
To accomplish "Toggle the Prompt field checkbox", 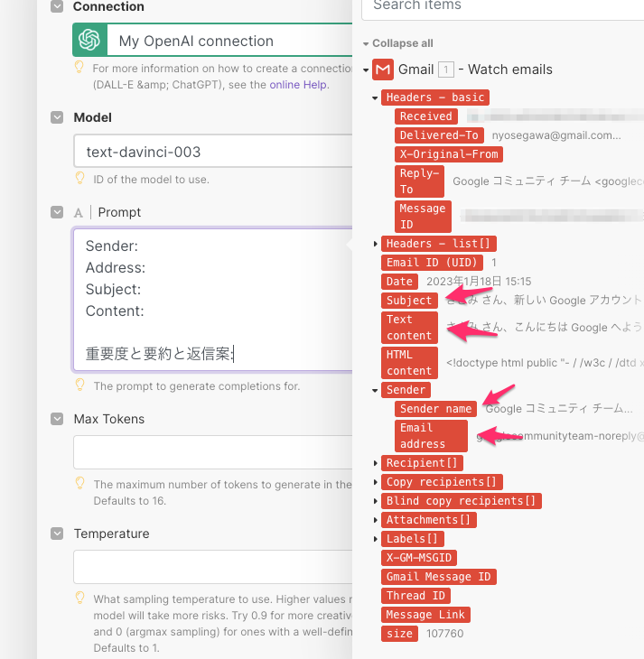I will click(x=57, y=212).
